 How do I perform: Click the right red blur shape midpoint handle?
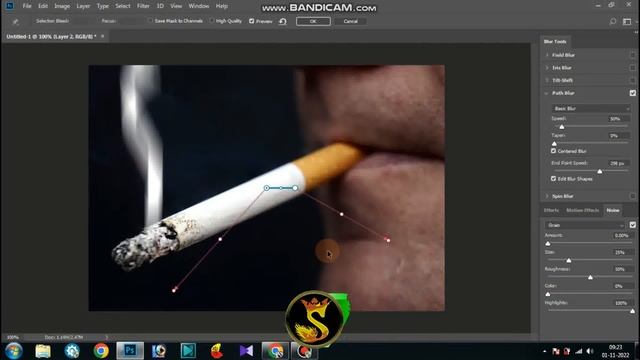click(x=342, y=214)
